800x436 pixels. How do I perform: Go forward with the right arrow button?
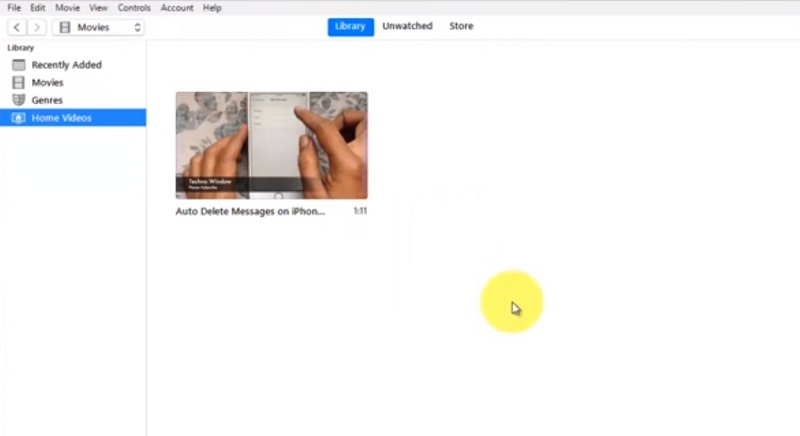(x=37, y=28)
